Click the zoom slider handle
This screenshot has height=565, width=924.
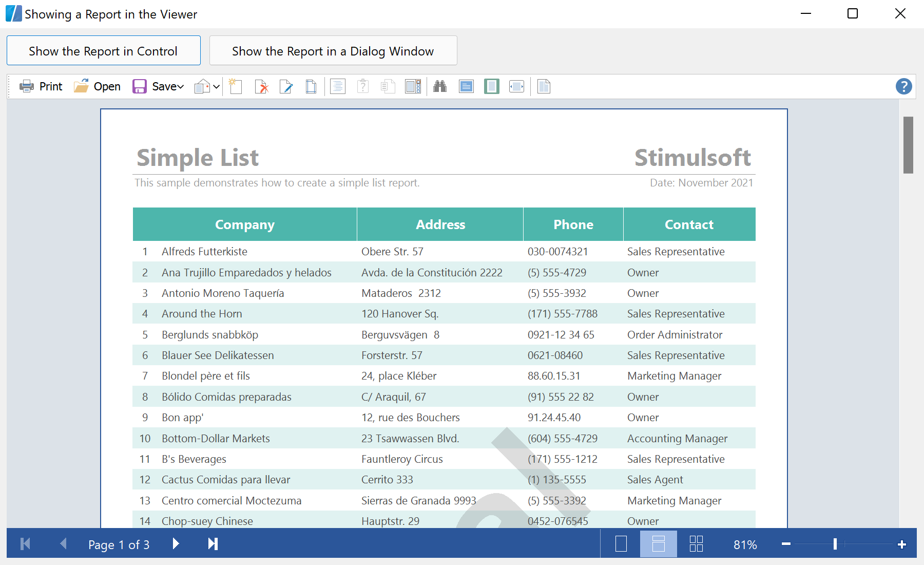[x=835, y=544]
